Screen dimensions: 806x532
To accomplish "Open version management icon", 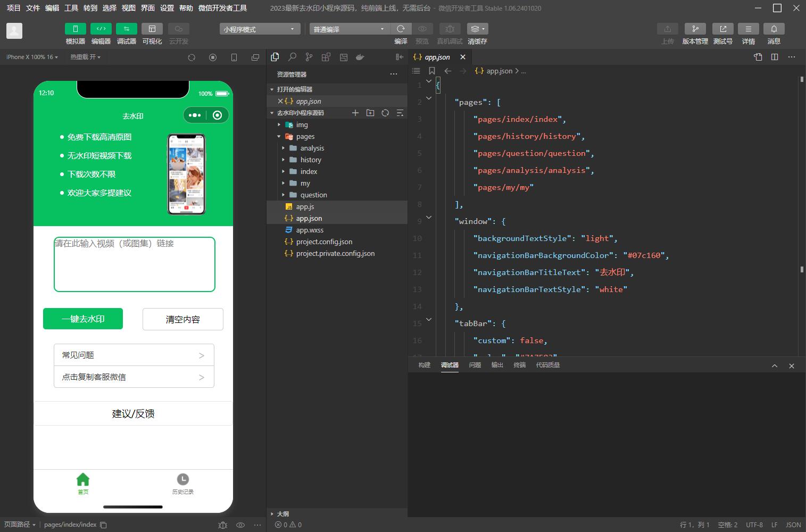I will (x=695, y=29).
